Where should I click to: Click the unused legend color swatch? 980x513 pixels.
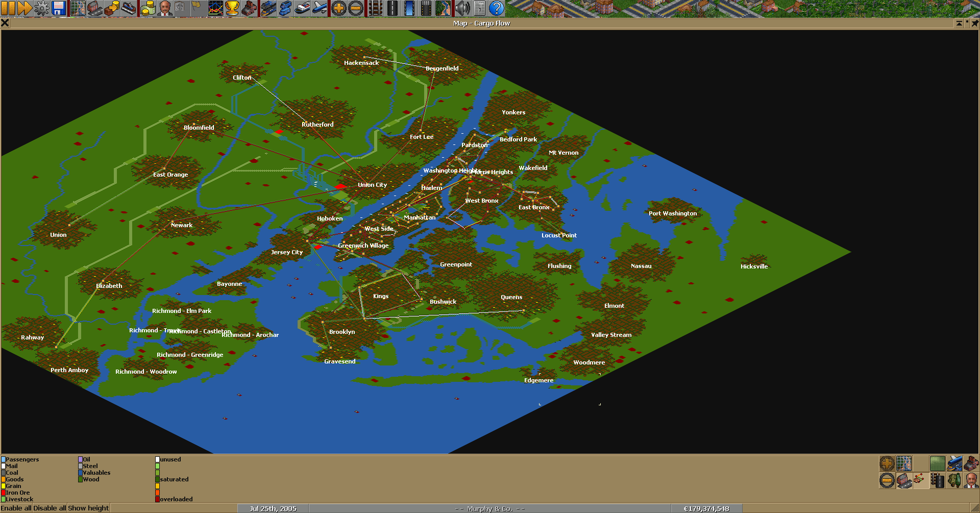tap(158, 459)
